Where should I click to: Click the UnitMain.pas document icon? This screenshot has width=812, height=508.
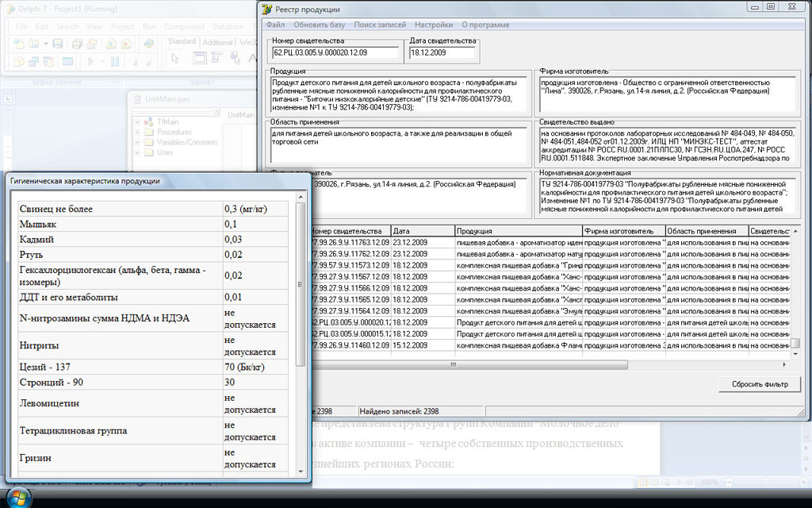137,98
